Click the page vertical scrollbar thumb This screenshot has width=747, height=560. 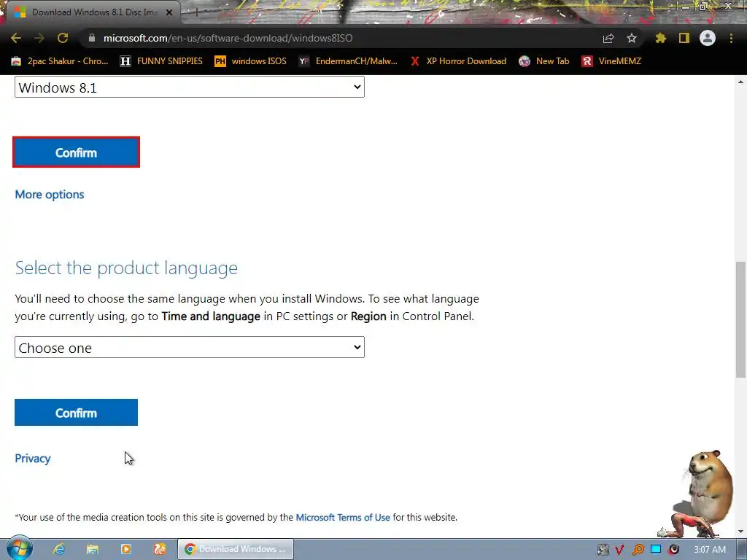tap(741, 319)
